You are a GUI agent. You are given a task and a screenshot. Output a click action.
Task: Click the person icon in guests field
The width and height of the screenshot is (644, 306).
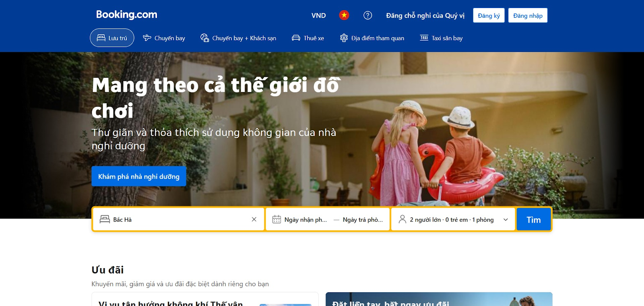click(402, 219)
